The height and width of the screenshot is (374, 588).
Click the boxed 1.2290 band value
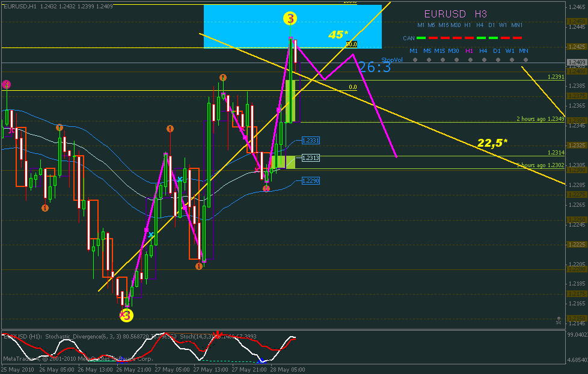pos(310,181)
